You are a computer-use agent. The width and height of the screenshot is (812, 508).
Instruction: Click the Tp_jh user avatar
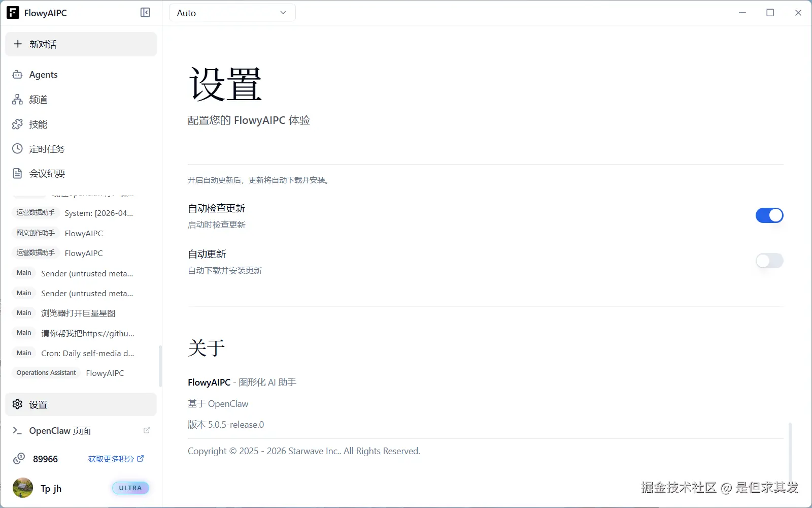23,488
